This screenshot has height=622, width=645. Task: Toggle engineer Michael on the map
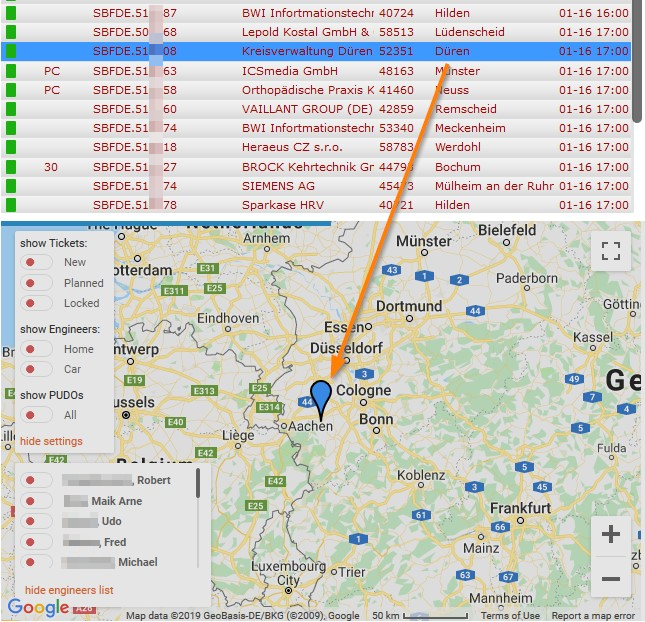pos(36,562)
